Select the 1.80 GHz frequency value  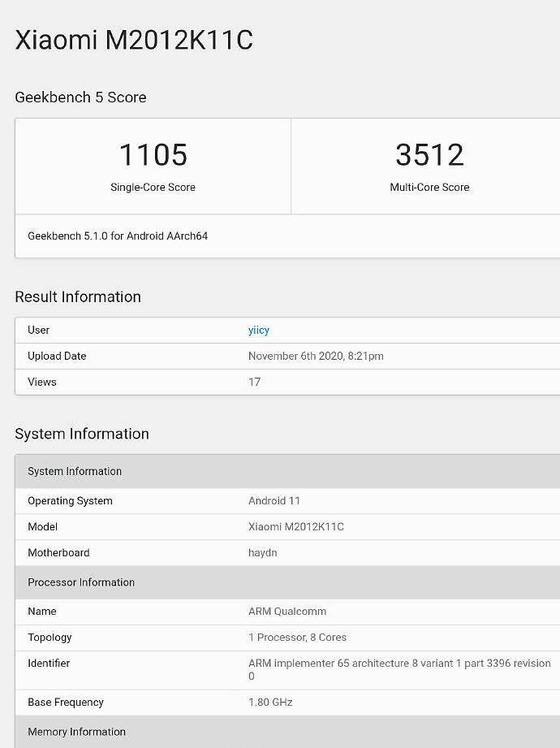click(270, 703)
